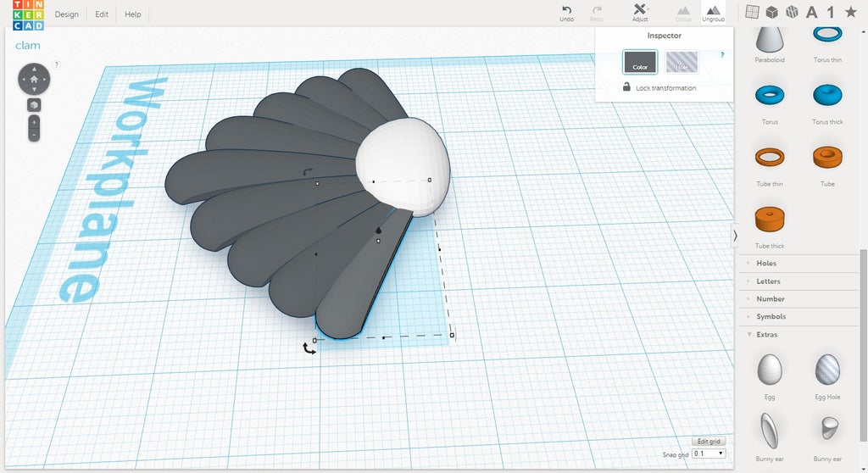Click the black cone height handle
This screenshot has height=473, width=868.
379,231
